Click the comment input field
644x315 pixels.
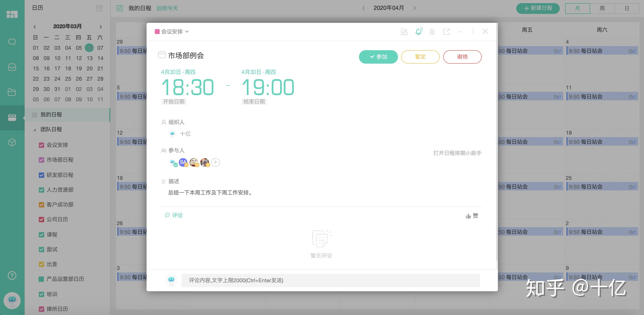[x=330, y=280]
